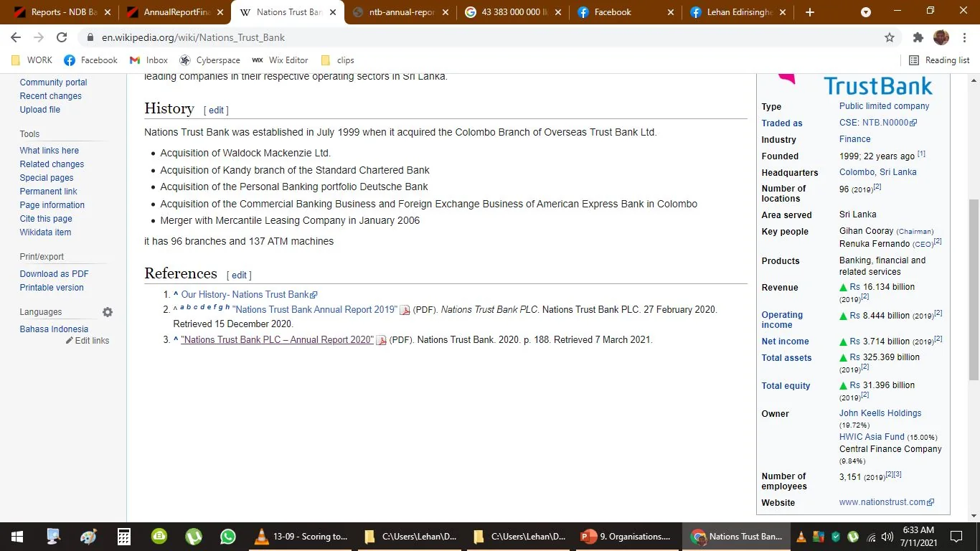This screenshot has height=551, width=980.
Task: Bookmark this page with the star icon
Action: [x=890, y=37]
